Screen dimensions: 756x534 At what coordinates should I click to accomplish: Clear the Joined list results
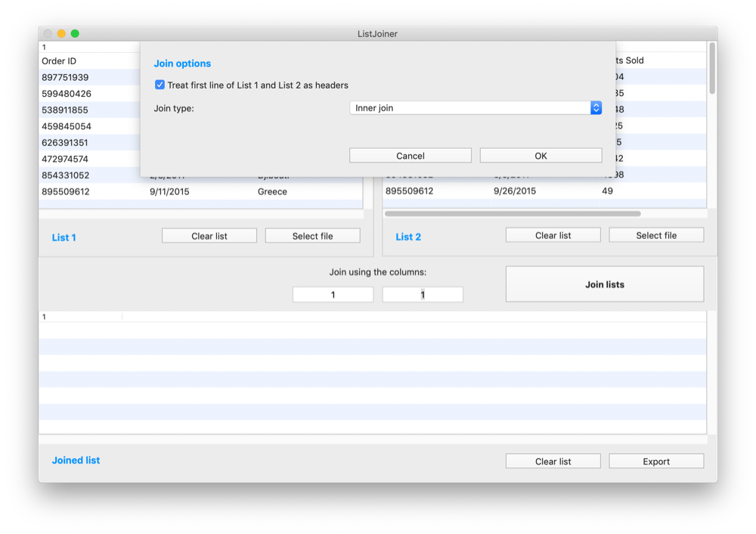[x=553, y=461]
